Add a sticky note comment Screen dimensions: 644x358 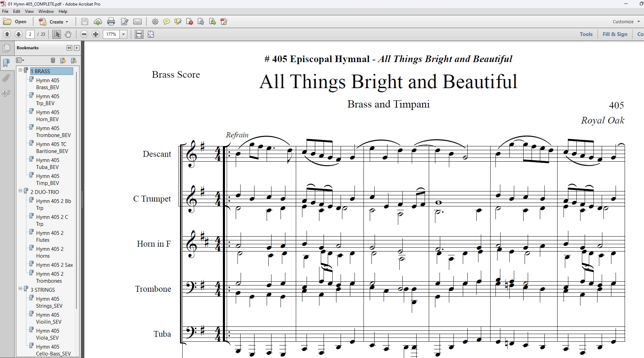pos(167,22)
